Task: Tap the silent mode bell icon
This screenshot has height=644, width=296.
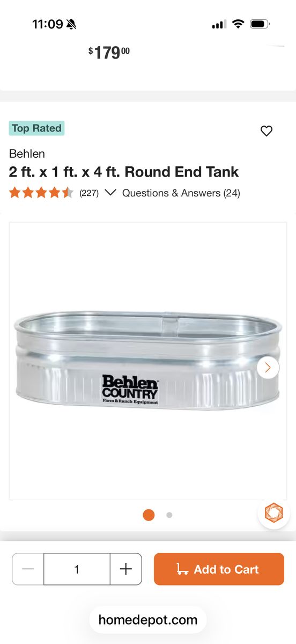Action: tap(71, 24)
